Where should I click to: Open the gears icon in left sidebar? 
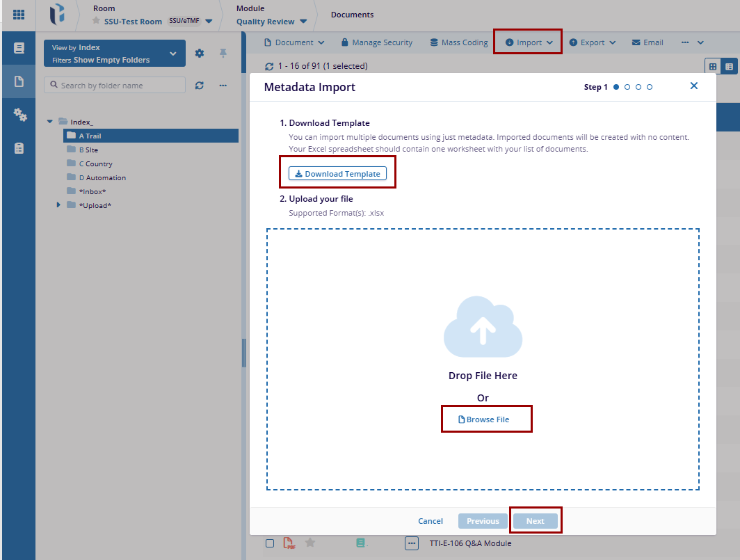19,115
